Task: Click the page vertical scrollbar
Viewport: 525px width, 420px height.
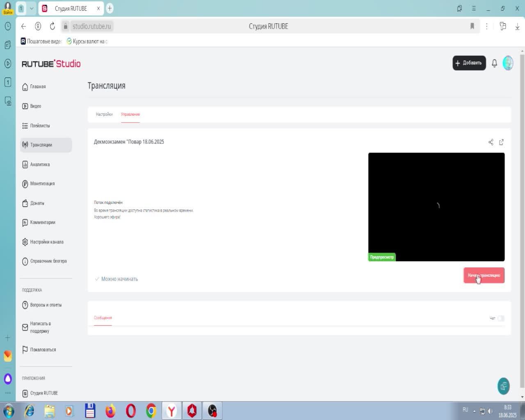Action: click(522, 221)
